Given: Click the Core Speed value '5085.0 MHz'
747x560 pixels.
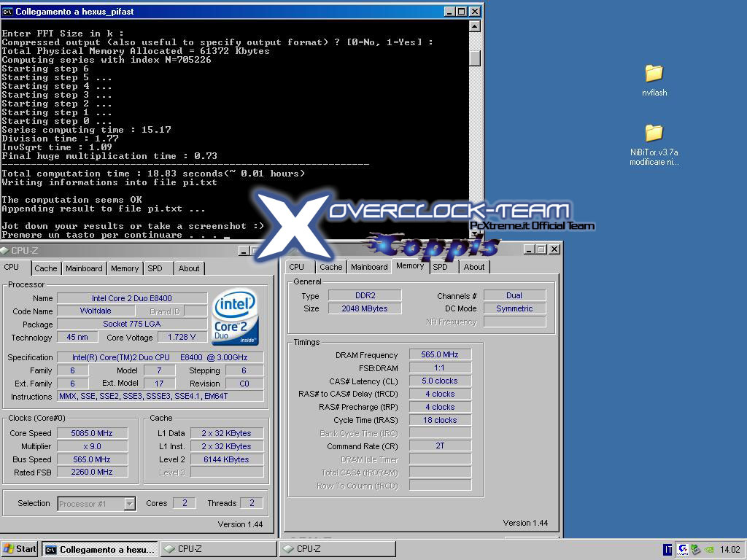Looking at the screenshot, I should (92, 433).
